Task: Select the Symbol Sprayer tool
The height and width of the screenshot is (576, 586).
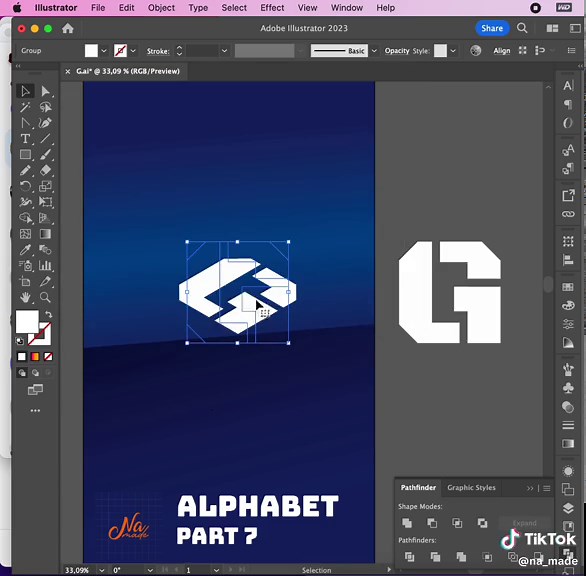Action: (x=25, y=266)
